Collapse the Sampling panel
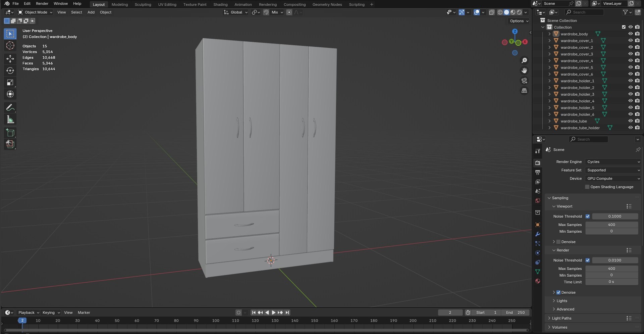 pyautogui.click(x=560, y=198)
